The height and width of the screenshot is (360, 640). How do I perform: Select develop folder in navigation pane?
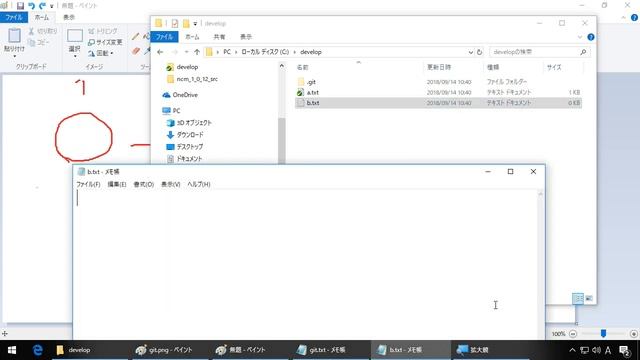point(187,67)
